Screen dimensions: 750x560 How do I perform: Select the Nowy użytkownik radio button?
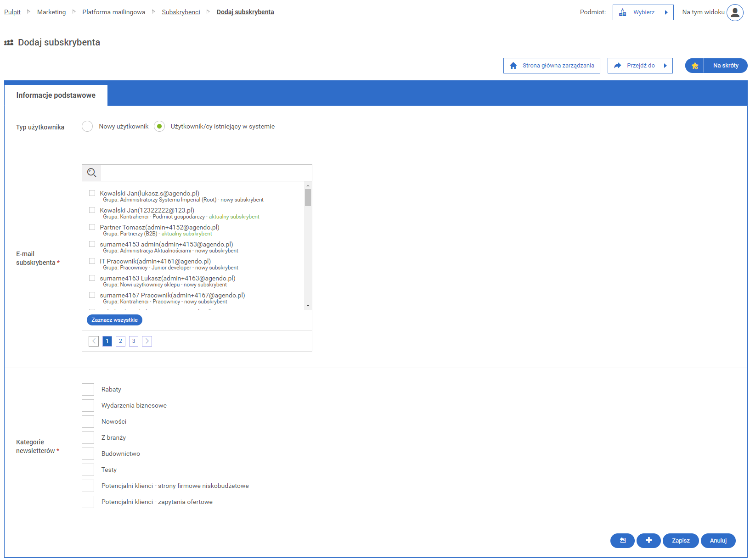87,126
